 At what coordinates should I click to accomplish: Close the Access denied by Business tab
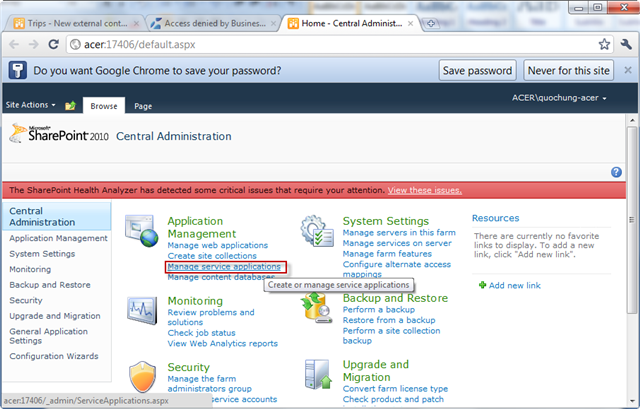274,24
